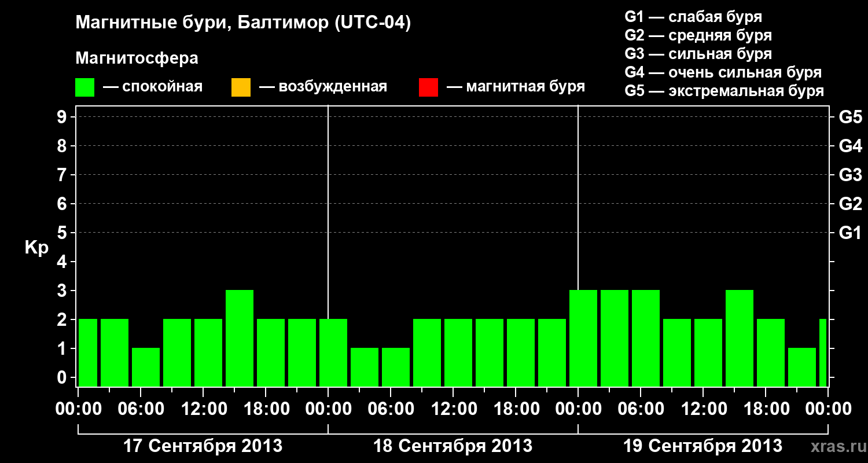Click the '06:00' time label for 18 September
This screenshot has width=868, height=463.
coord(391,409)
